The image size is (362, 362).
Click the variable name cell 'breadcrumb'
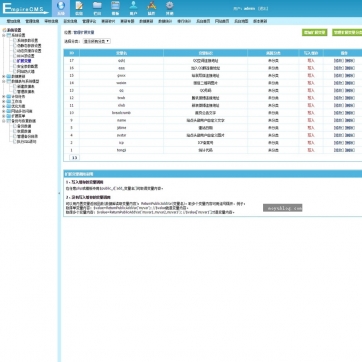[x=121, y=113]
